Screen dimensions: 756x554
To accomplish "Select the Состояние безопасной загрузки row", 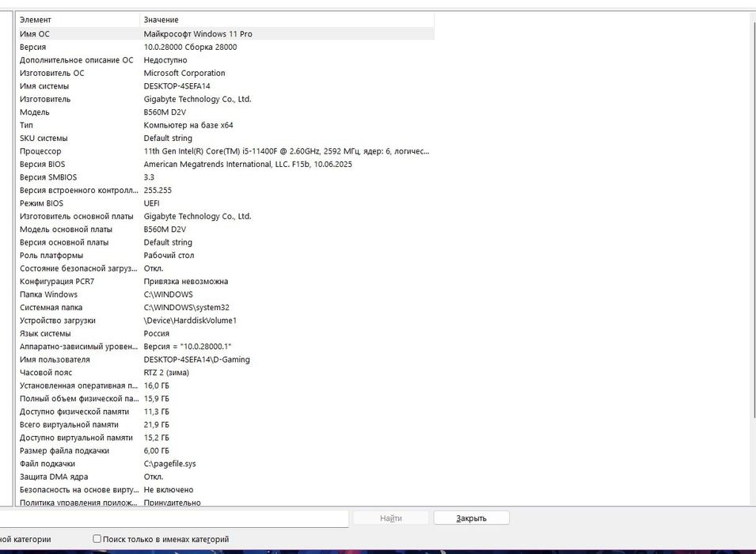I will pos(225,268).
